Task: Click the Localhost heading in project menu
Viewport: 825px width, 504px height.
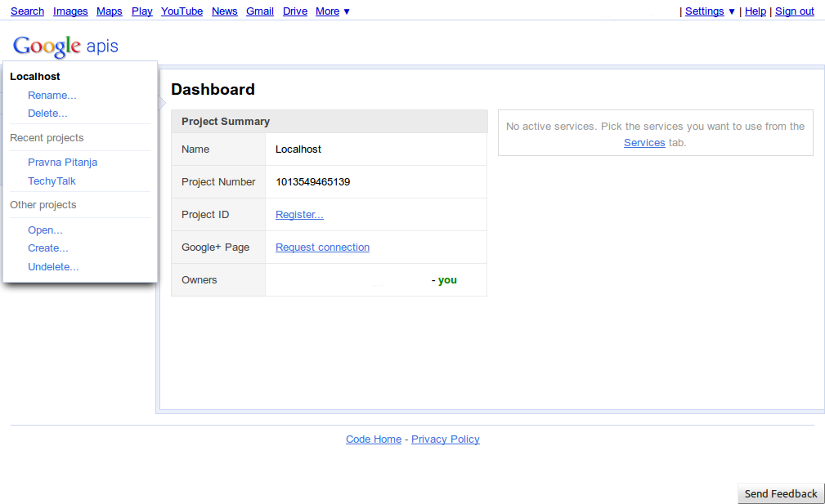Action: point(34,76)
